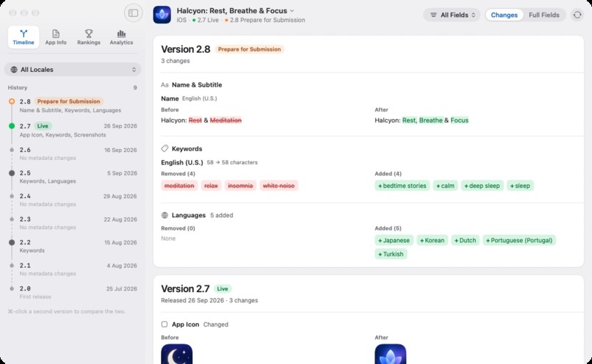Select version 2.2 in history list
Image resolution: width=592 pixels, height=364 pixels.
(73, 246)
